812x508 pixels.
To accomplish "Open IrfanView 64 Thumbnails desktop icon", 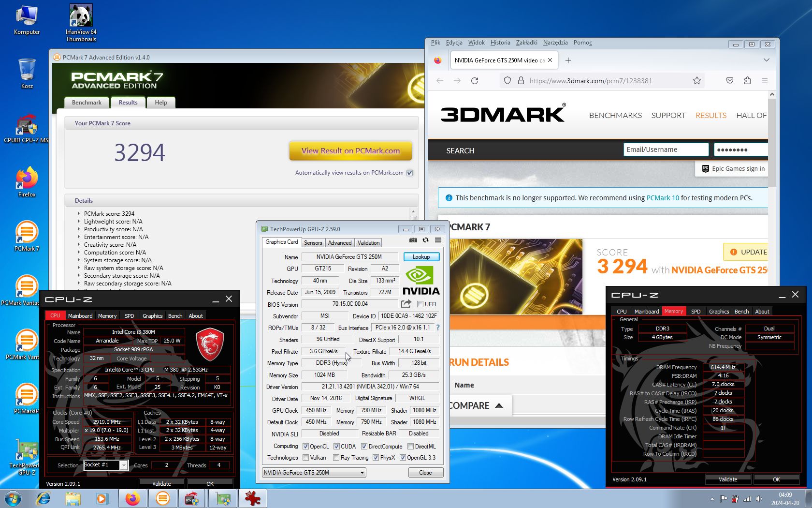I will [x=81, y=22].
